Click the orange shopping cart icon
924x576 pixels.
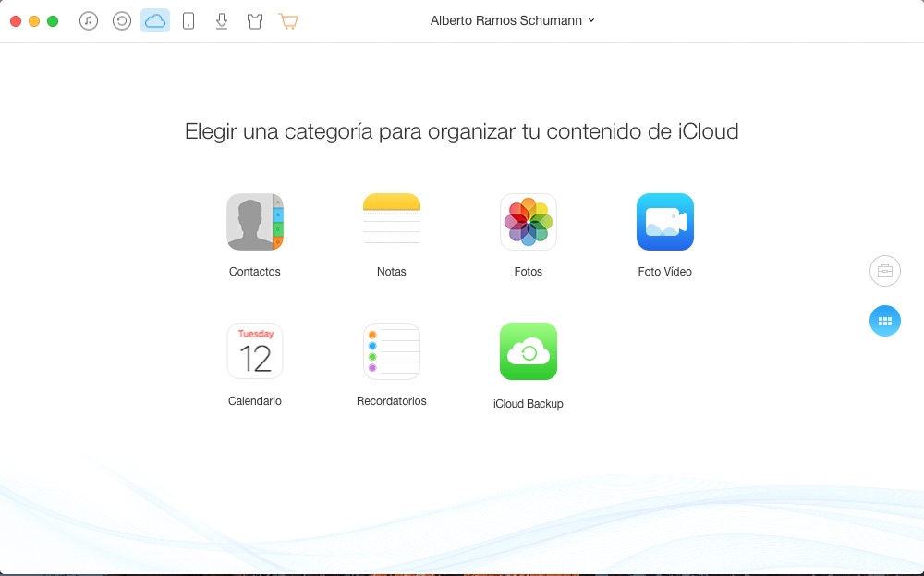point(288,22)
